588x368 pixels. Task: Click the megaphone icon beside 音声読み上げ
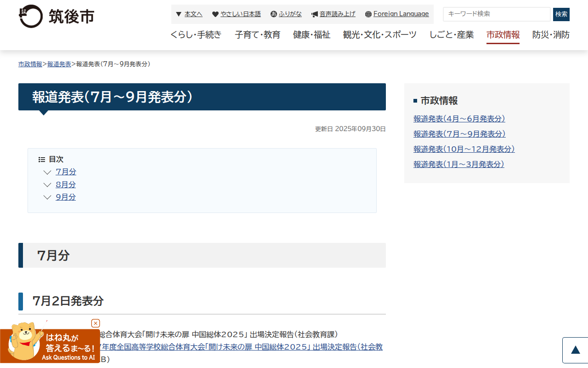315,14
